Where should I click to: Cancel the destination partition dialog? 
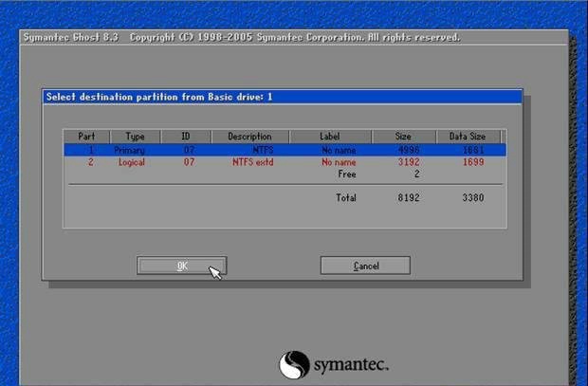tap(365, 266)
